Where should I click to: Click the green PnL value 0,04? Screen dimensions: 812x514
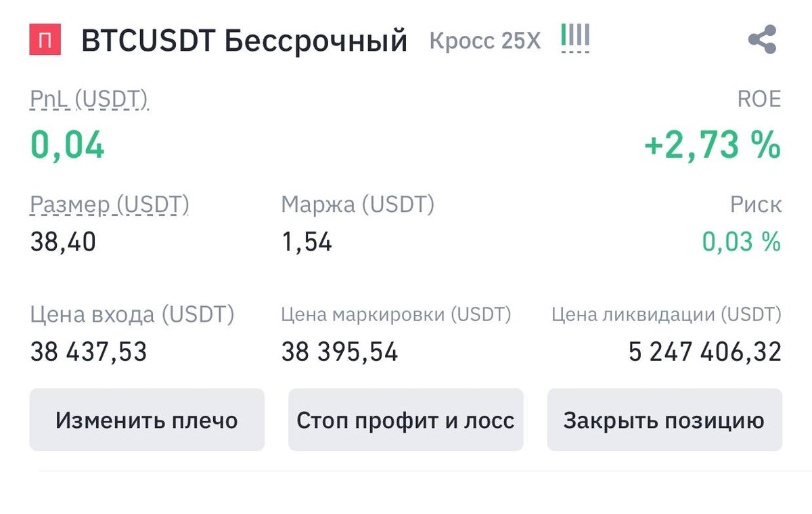click(66, 144)
